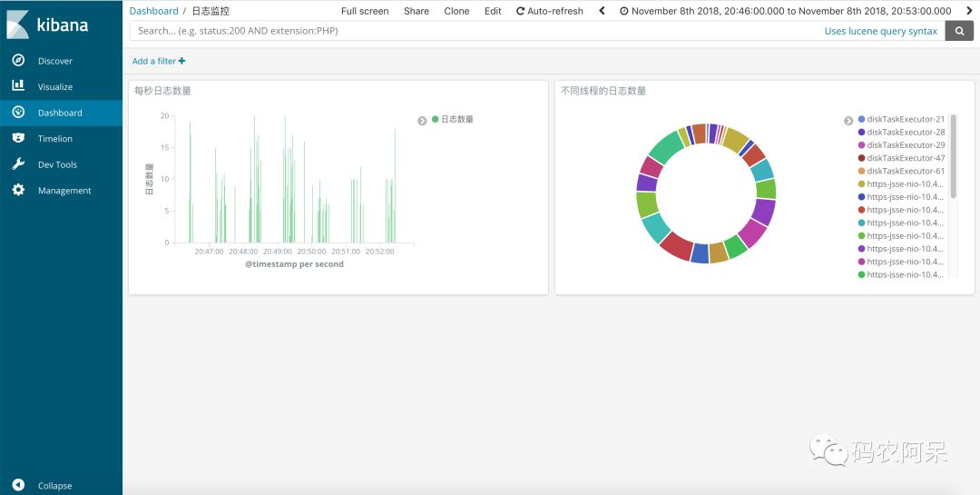The image size is (980, 495).
Task: Clone the dashboard
Action: tap(456, 11)
